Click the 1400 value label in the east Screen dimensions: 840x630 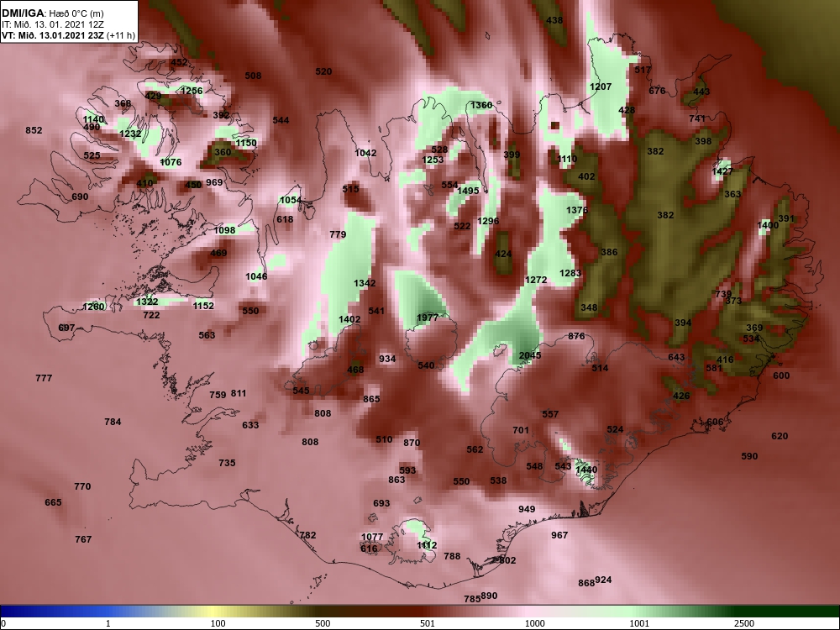[x=768, y=225]
